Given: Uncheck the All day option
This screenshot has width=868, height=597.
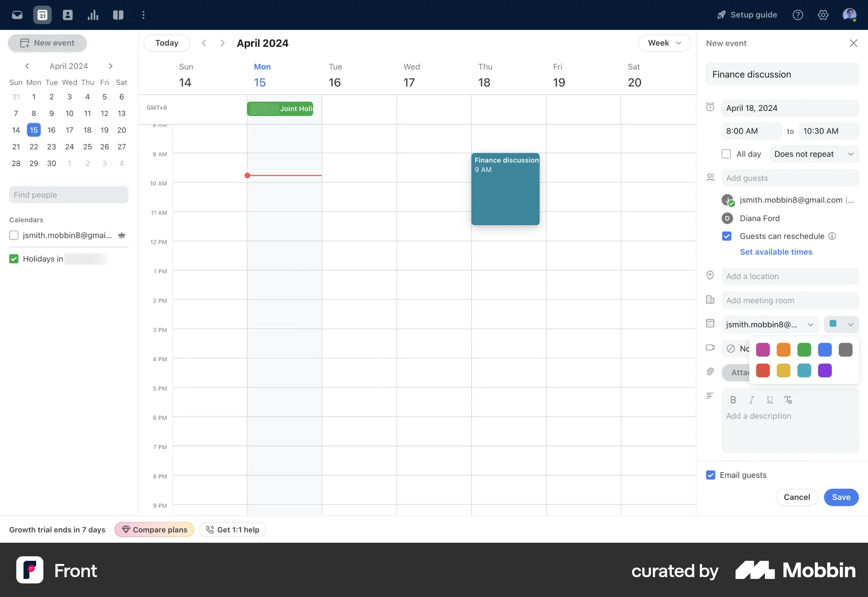Looking at the screenshot, I should click(x=726, y=154).
